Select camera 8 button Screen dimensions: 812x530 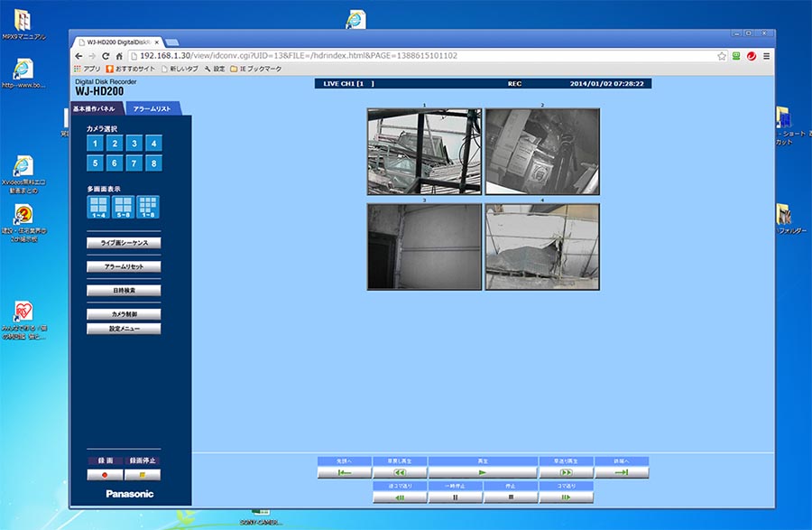(x=154, y=163)
